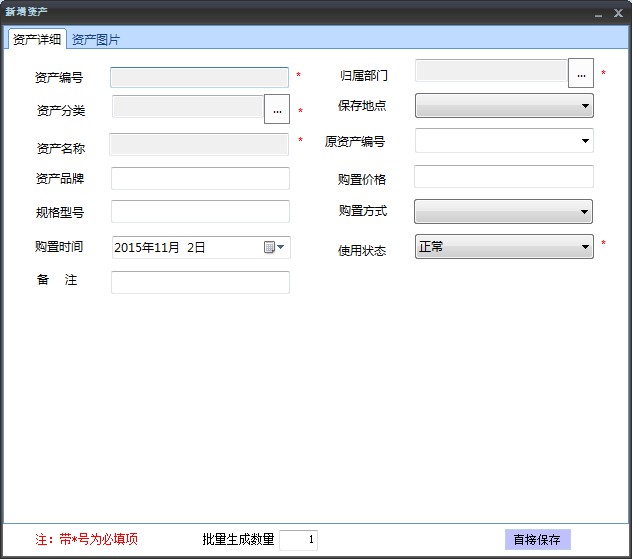The image size is (632, 559).
Task: Open the calendar picker for 购置时间
Action: (274, 247)
